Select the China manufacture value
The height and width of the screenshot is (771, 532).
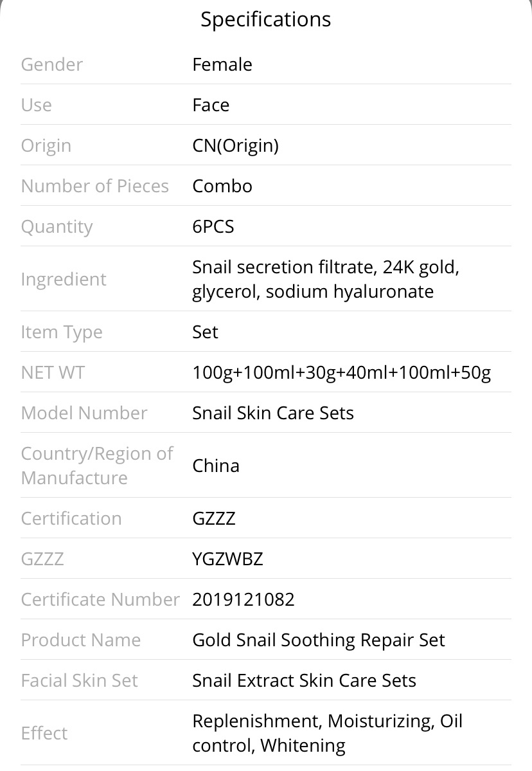click(216, 466)
